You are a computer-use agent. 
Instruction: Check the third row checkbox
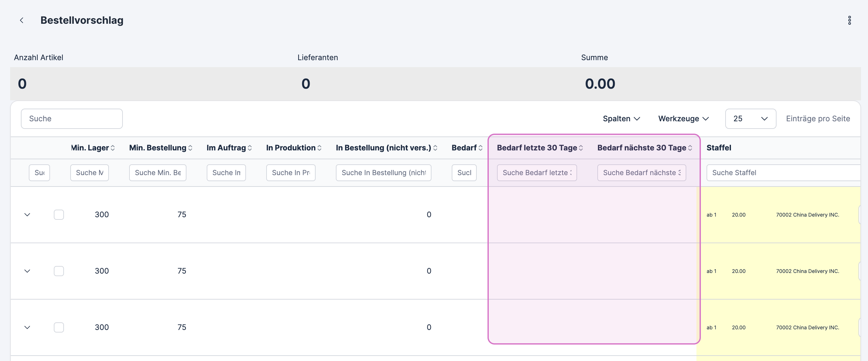pos(59,327)
